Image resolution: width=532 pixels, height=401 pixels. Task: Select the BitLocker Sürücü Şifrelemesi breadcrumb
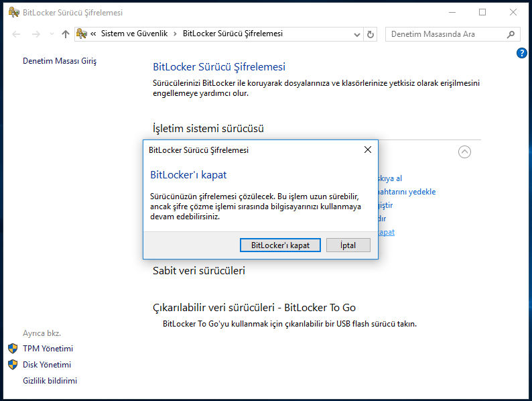pyautogui.click(x=232, y=34)
